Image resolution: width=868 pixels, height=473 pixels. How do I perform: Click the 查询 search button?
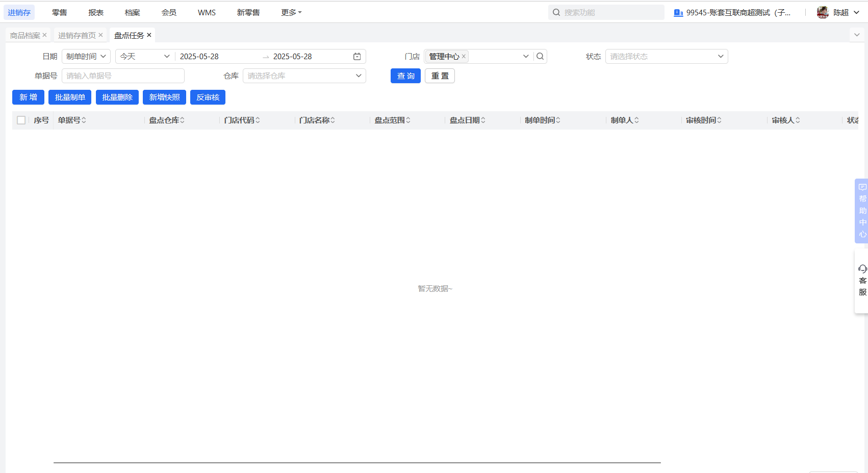pyautogui.click(x=405, y=76)
